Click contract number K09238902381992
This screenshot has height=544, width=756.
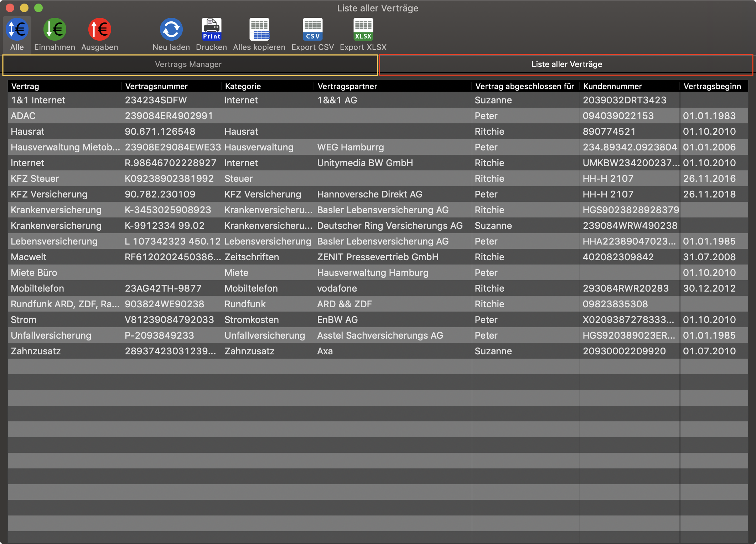click(x=169, y=179)
